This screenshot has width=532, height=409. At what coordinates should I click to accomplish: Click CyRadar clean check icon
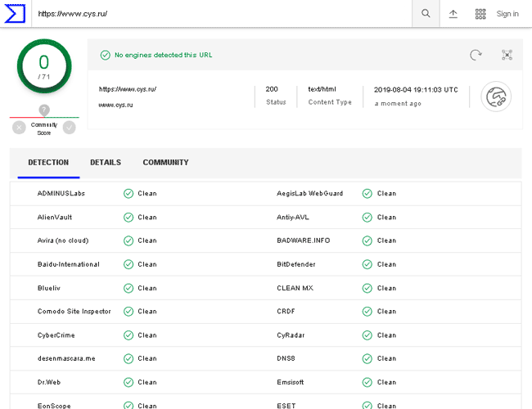[x=367, y=335]
